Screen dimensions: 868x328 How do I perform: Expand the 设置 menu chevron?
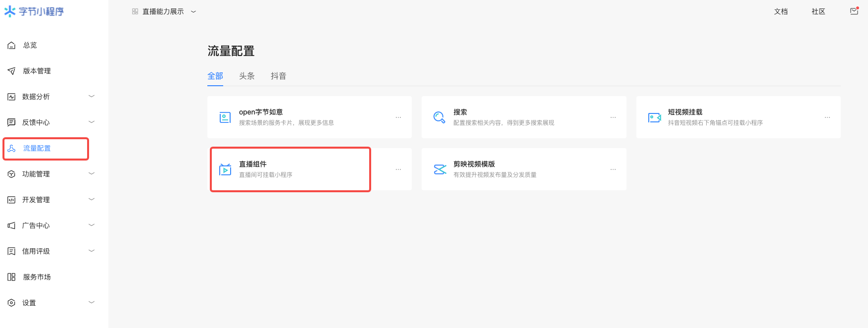(x=92, y=302)
